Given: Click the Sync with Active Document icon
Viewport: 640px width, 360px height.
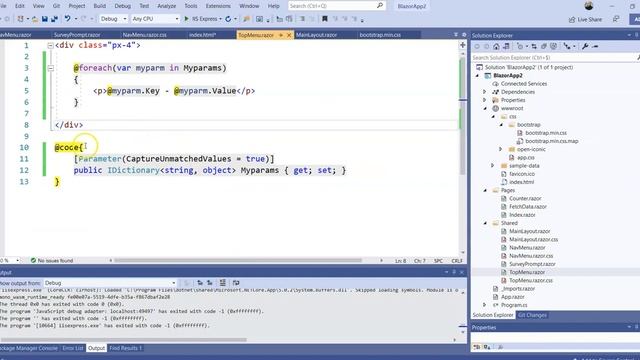Looking at the screenshot, I should pos(534,47).
